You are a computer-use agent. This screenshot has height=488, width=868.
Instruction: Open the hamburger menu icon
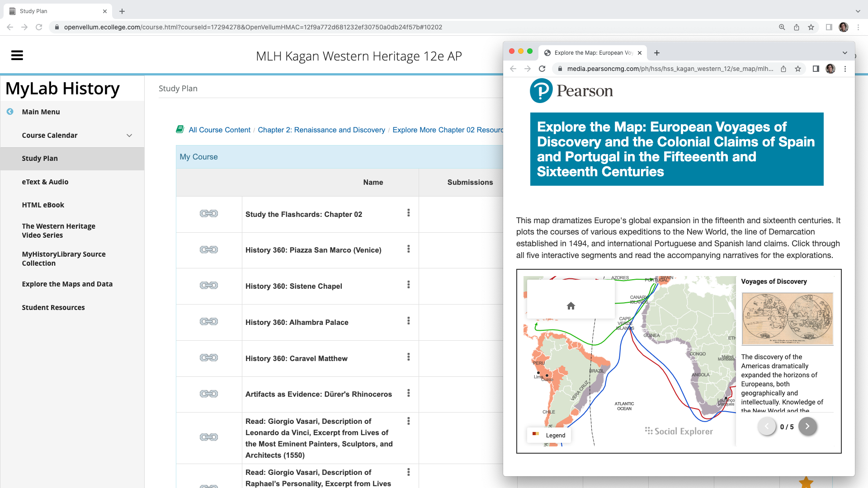click(x=17, y=56)
